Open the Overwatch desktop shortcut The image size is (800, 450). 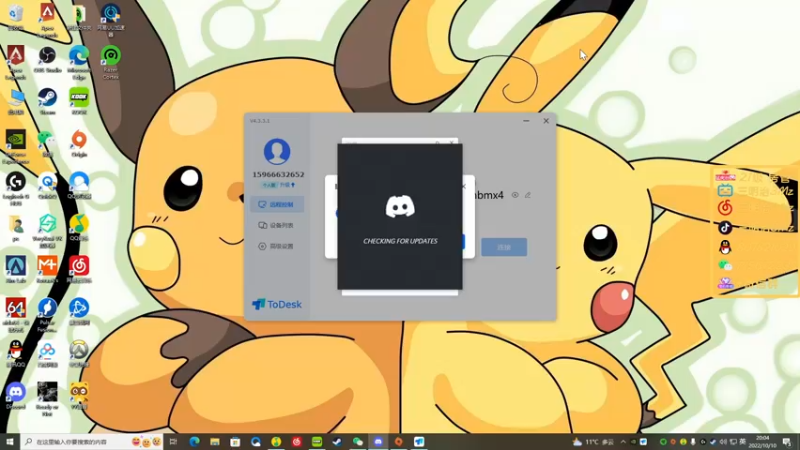tap(79, 354)
